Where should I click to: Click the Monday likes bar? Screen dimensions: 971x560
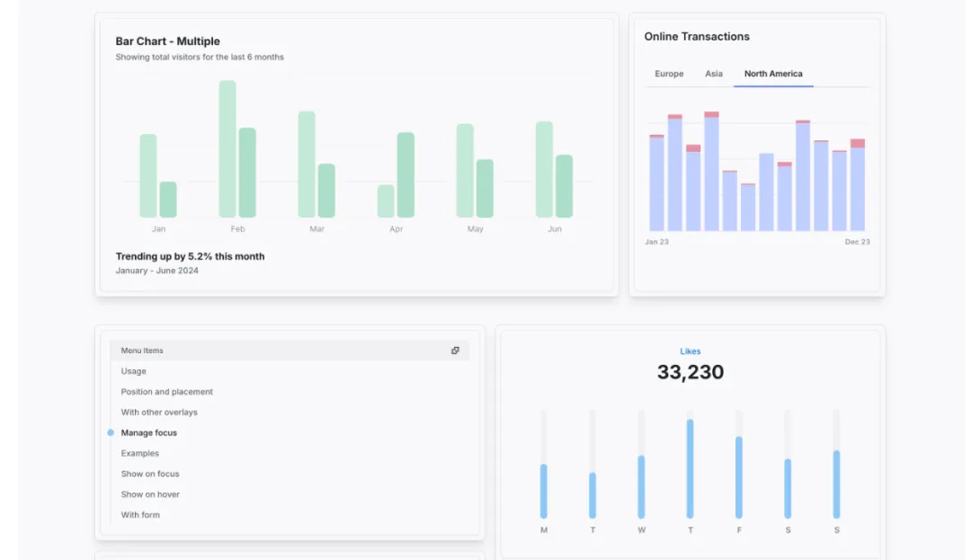coord(544,491)
